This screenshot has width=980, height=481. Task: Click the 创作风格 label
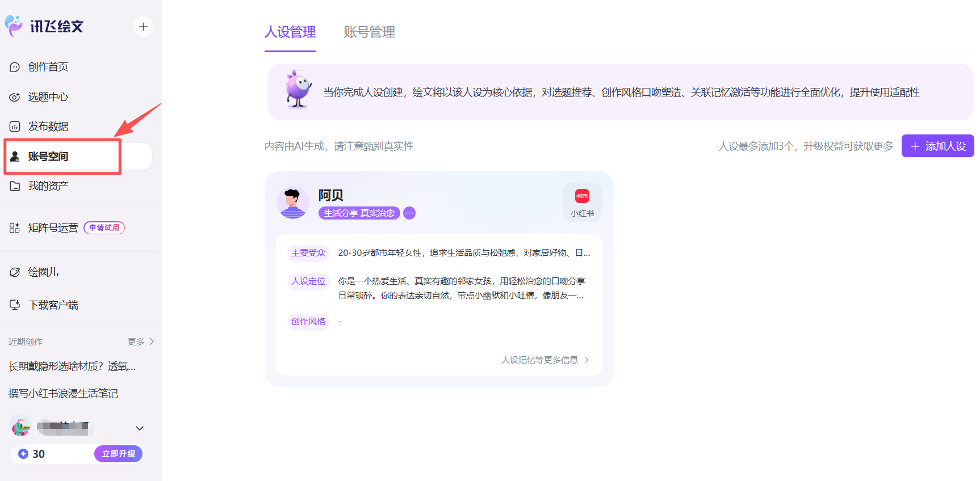coord(308,322)
